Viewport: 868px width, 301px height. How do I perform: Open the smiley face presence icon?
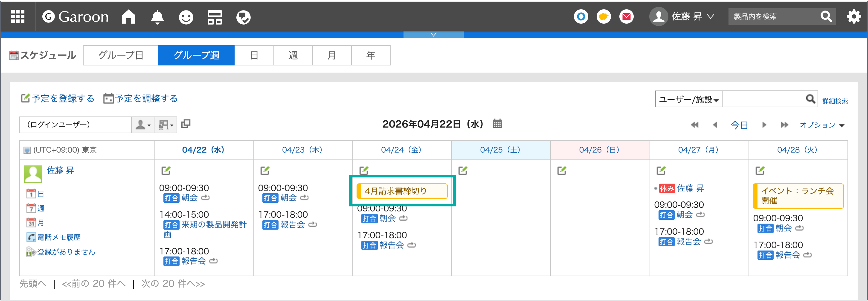[x=186, y=17]
